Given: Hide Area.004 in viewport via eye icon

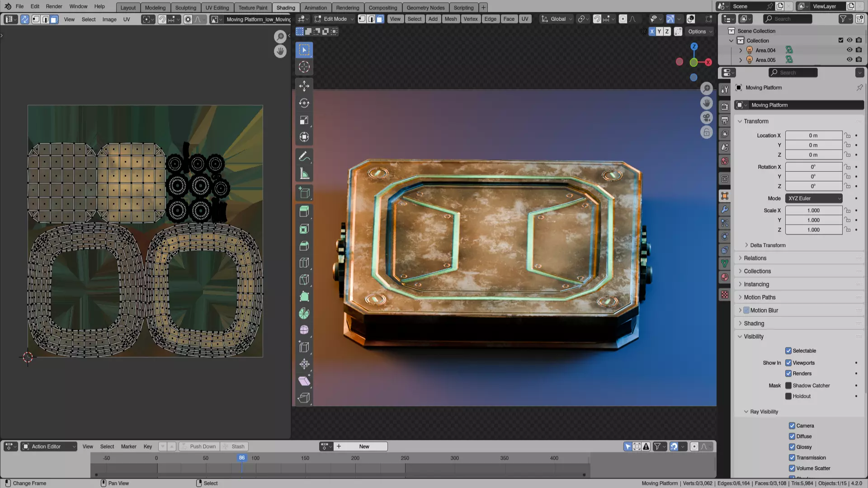Looking at the screenshot, I should 849,50.
